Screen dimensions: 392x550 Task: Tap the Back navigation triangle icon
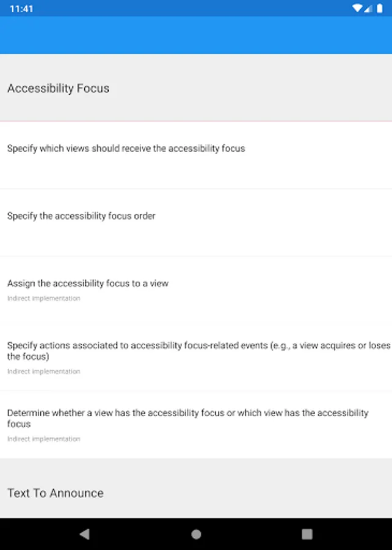(x=85, y=534)
